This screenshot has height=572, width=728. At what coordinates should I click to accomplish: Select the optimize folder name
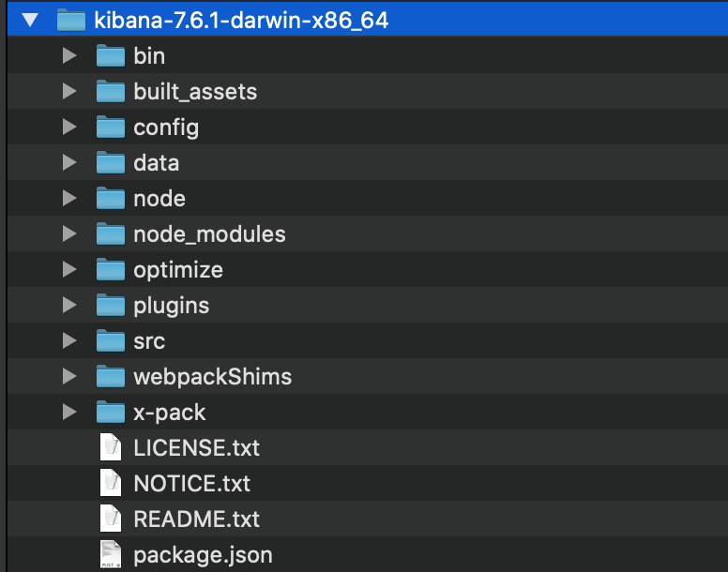[178, 270]
